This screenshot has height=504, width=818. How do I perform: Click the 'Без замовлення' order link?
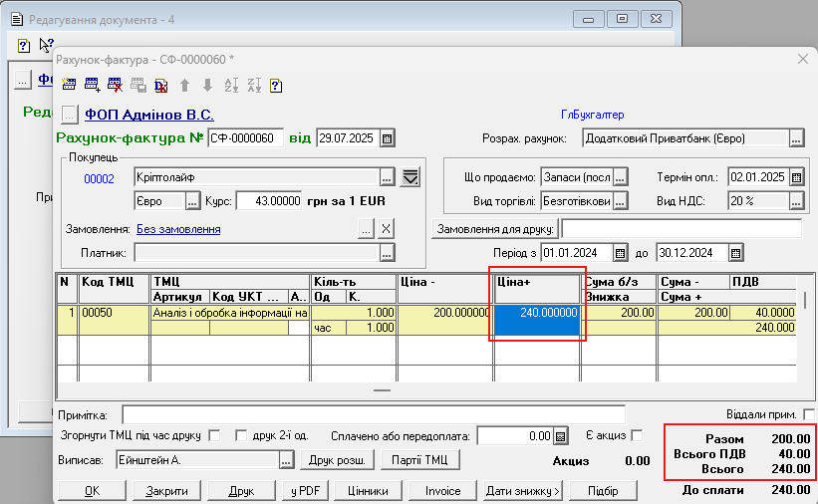click(177, 229)
